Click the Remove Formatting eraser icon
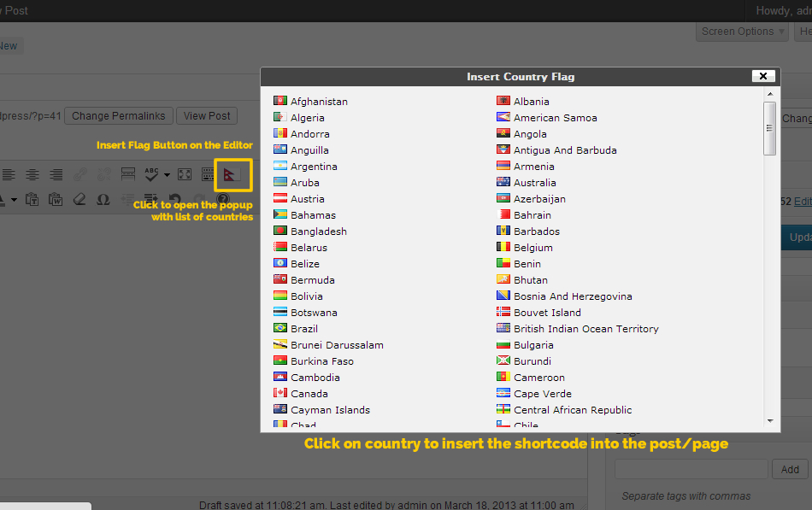812x510 pixels. pyautogui.click(x=79, y=199)
